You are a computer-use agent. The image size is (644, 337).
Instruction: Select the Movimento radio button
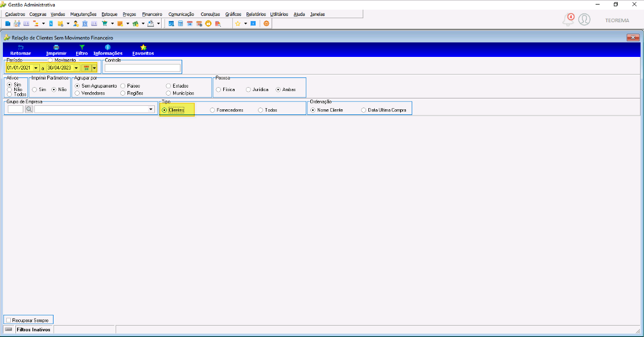[x=50, y=60]
